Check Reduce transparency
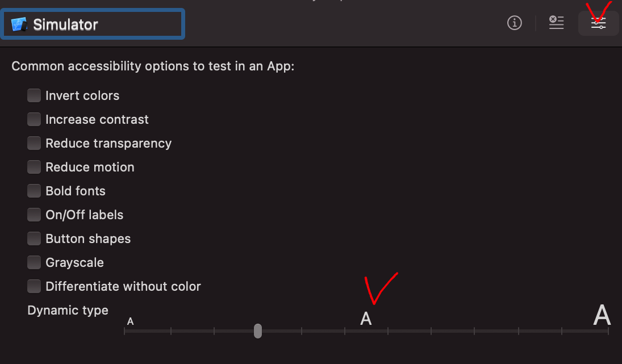This screenshot has height=364, width=622. pyautogui.click(x=34, y=143)
